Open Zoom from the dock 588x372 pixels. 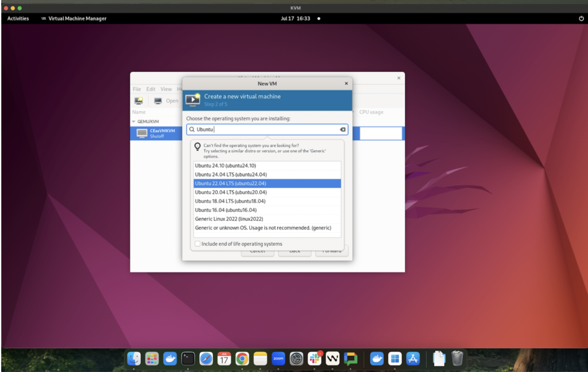pos(278,358)
